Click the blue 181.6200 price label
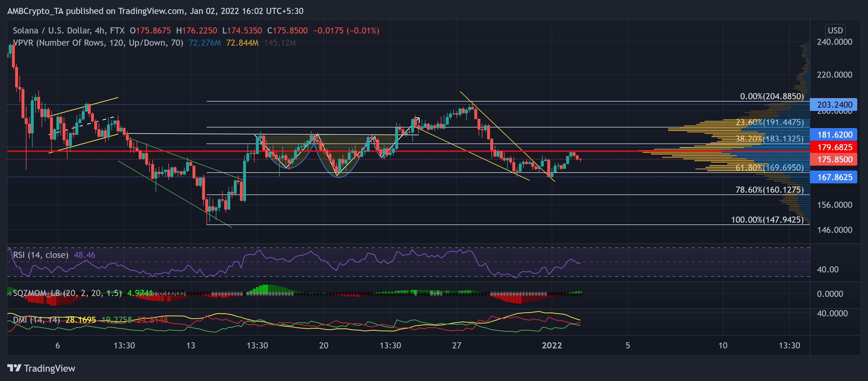This screenshot has height=381, width=868. (x=834, y=135)
